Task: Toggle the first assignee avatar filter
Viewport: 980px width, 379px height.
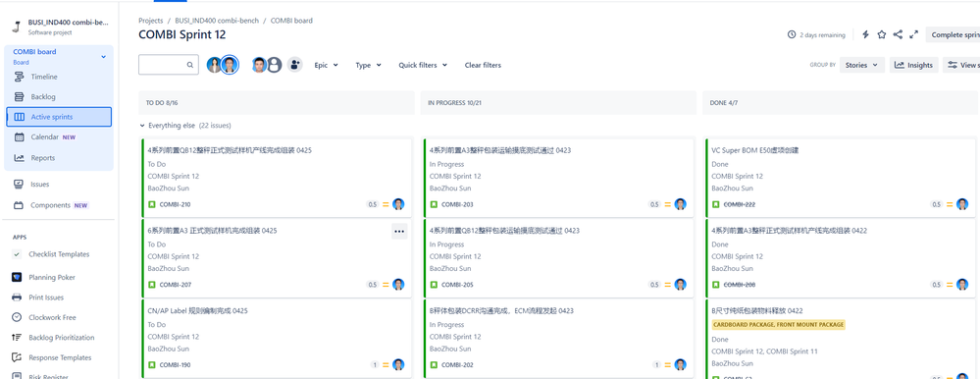Action: (215, 65)
